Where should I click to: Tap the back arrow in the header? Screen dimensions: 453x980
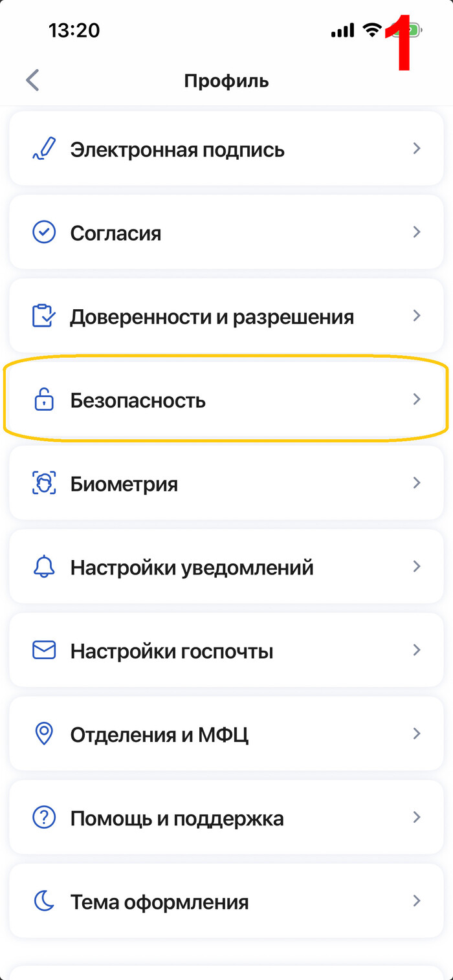pyautogui.click(x=32, y=81)
